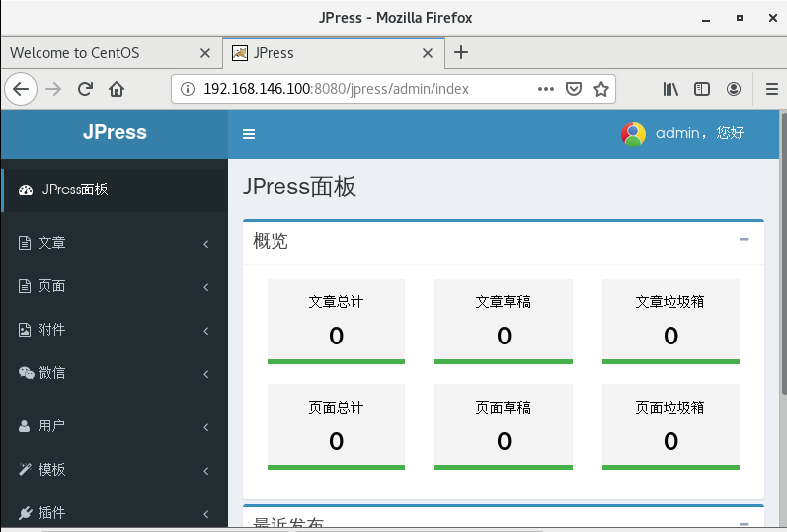Open Firefox account icon
Screen dimensions: 787x532
(x=734, y=89)
